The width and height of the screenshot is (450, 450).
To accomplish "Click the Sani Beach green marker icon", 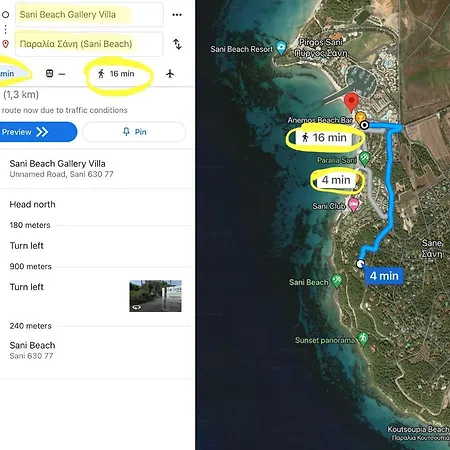I will click(x=337, y=281).
